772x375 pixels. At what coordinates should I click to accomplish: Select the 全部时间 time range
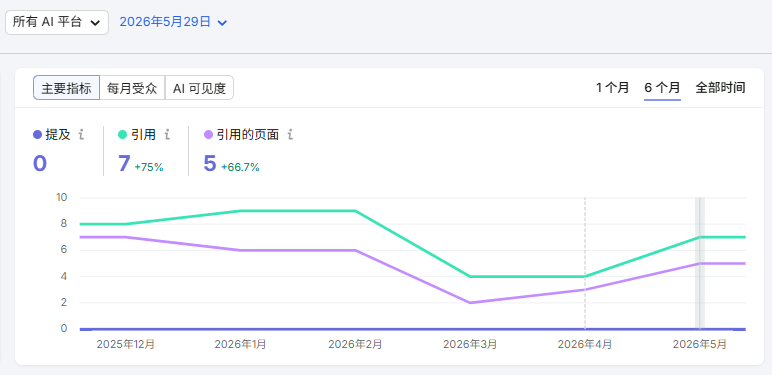[720, 88]
